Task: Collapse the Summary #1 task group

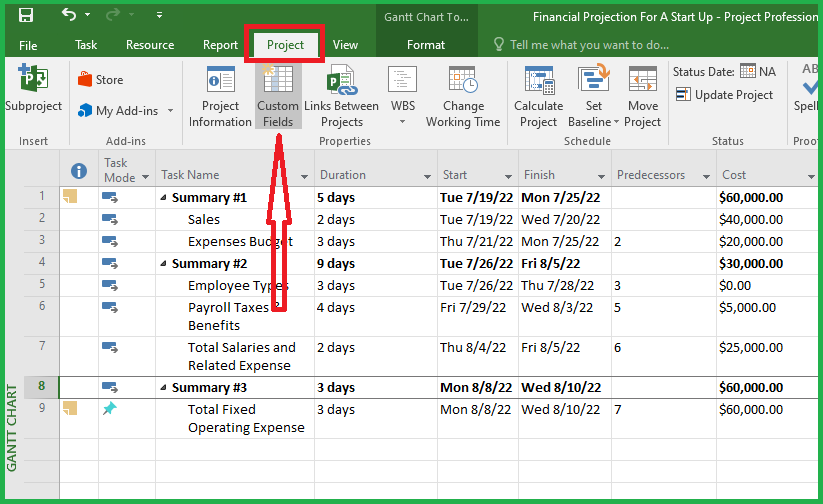Action: [164, 198]
